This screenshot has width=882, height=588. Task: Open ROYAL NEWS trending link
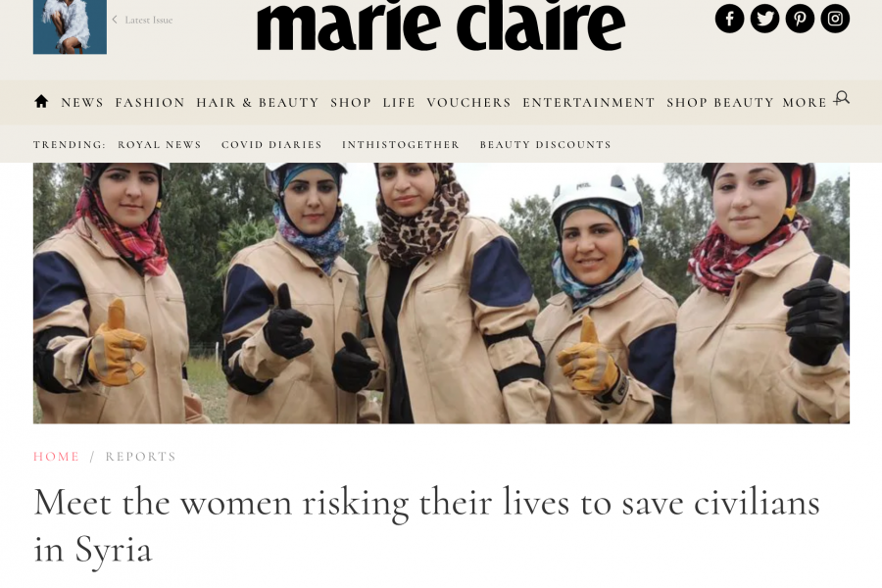tap(159, 145)
